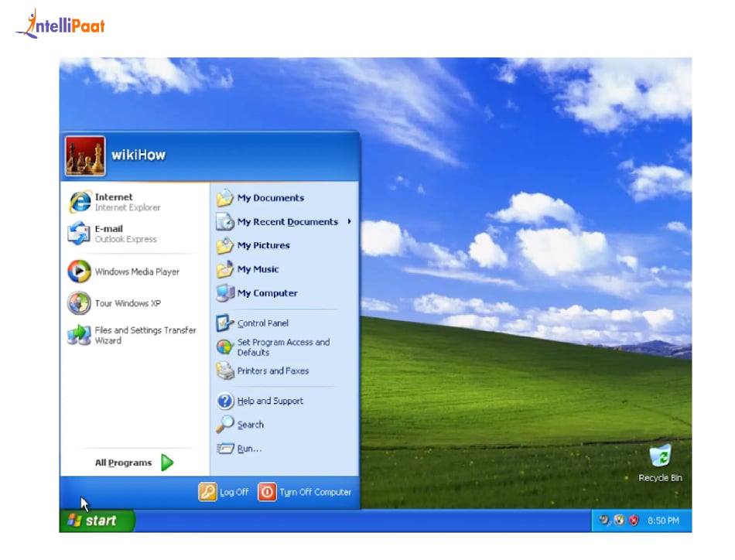Expand All Programs green arrow

click(x=167, y=463)
